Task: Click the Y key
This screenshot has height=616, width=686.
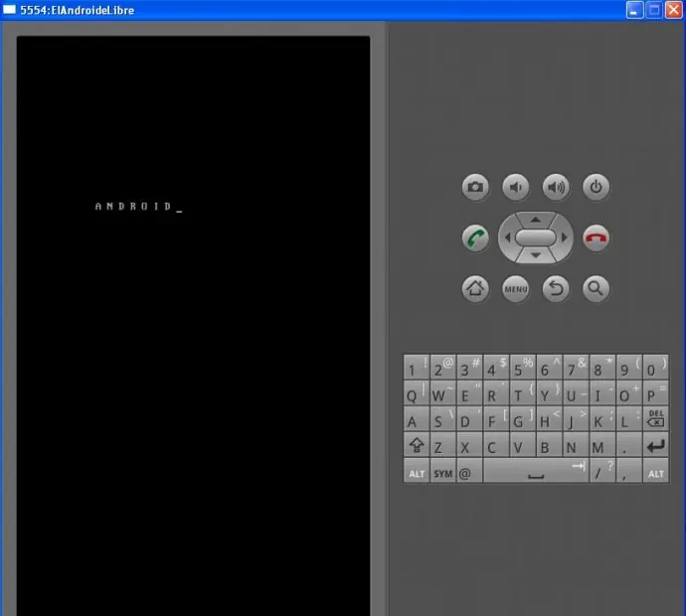Action: pos(550,393)
